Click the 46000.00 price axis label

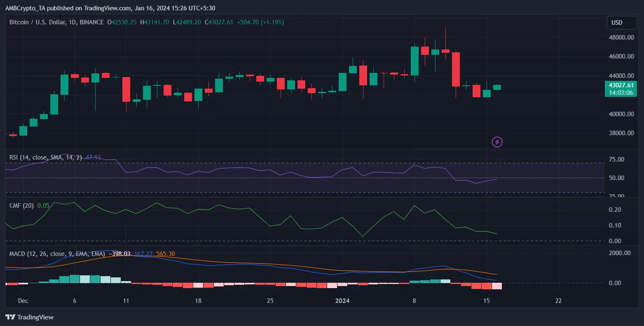[621, 56]
